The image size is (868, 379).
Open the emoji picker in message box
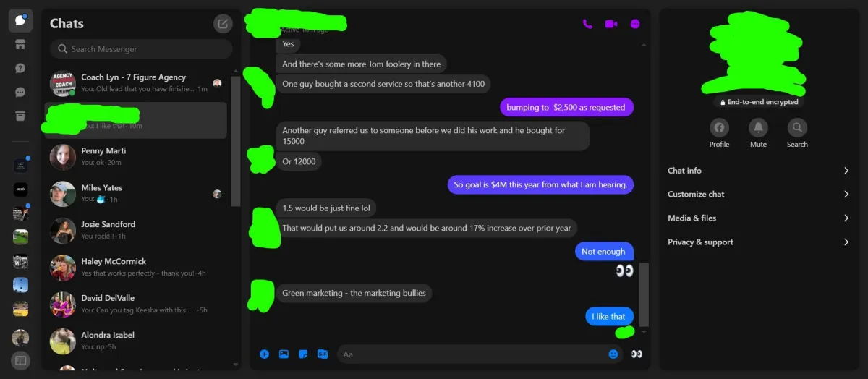(x=613, y=354)
